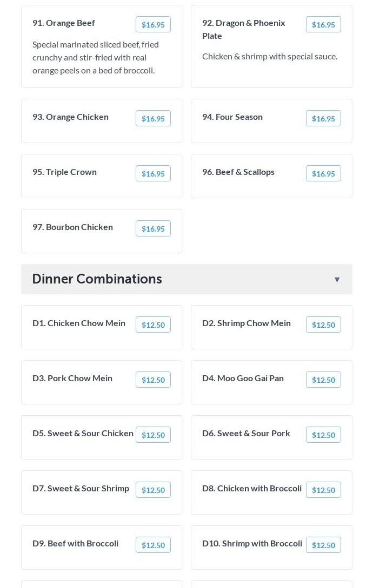Screen dimensions: 373x588
Task: Click the D1 Chicken Chow Mein price
Action: [x=153, y=325]
